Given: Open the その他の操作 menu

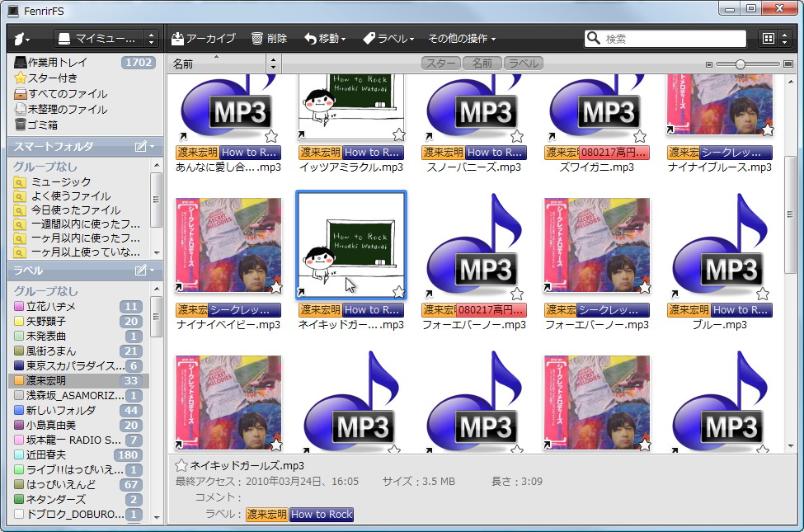Looking at the screenshot, I should coord(462,39).
